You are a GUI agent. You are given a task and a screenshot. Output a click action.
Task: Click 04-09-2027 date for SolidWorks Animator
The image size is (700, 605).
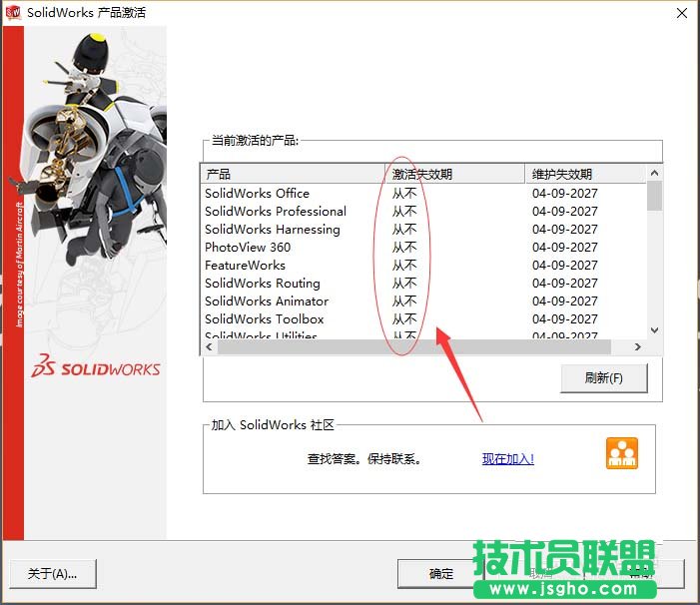click(565, 302)
